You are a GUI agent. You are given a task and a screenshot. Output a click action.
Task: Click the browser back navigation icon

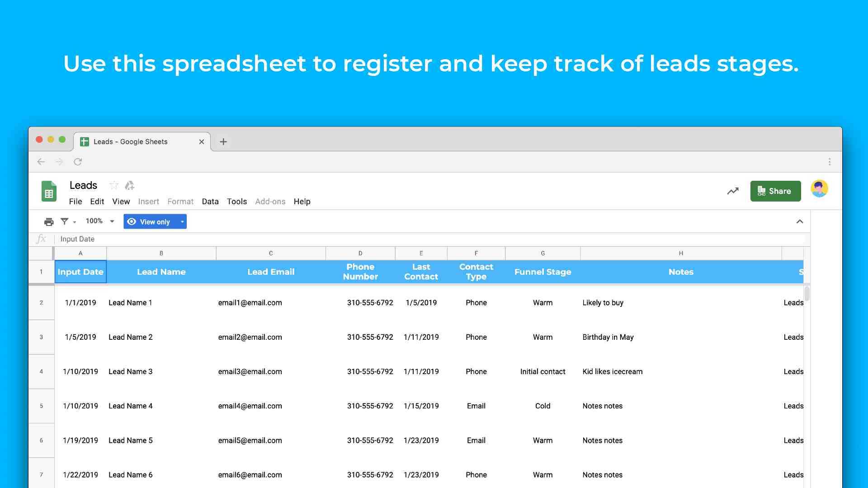click(x=41, y=161)
